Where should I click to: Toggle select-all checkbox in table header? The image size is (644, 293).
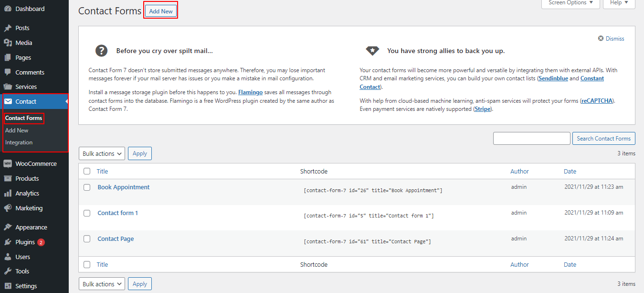[x=87, y=171]
